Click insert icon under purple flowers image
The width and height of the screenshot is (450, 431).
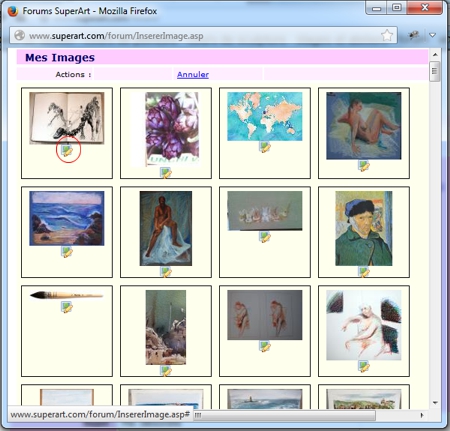[x=166, y=173]
